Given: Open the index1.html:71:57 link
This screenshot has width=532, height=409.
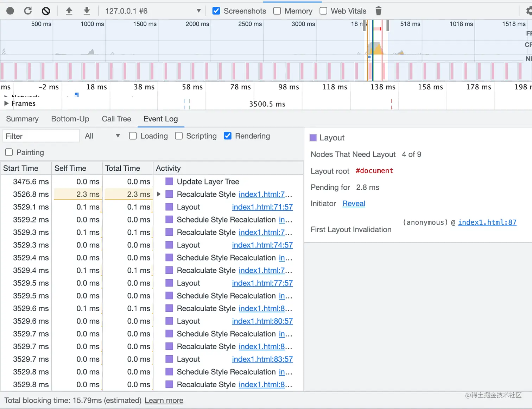Looking at the screenshot, I should pos(262,207).
